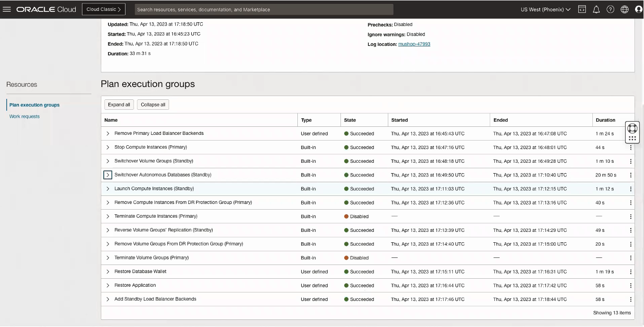Screen dimensions: 644x327
Task: Open actions menu for Restore Application row
Action: [630, 285]
